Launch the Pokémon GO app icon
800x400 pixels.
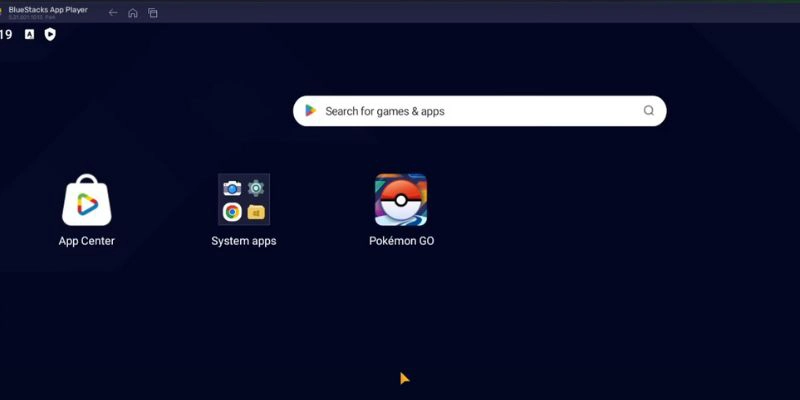(401, 200)
